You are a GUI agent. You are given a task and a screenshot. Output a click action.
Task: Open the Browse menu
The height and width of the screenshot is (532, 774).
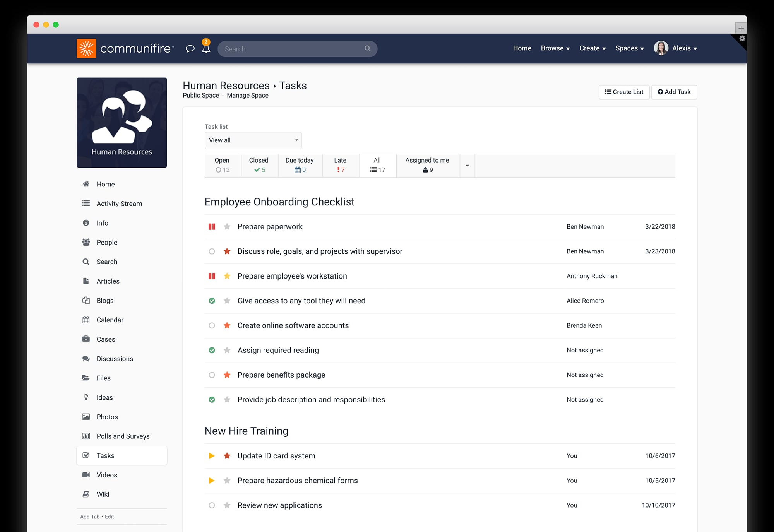point(555,48)
